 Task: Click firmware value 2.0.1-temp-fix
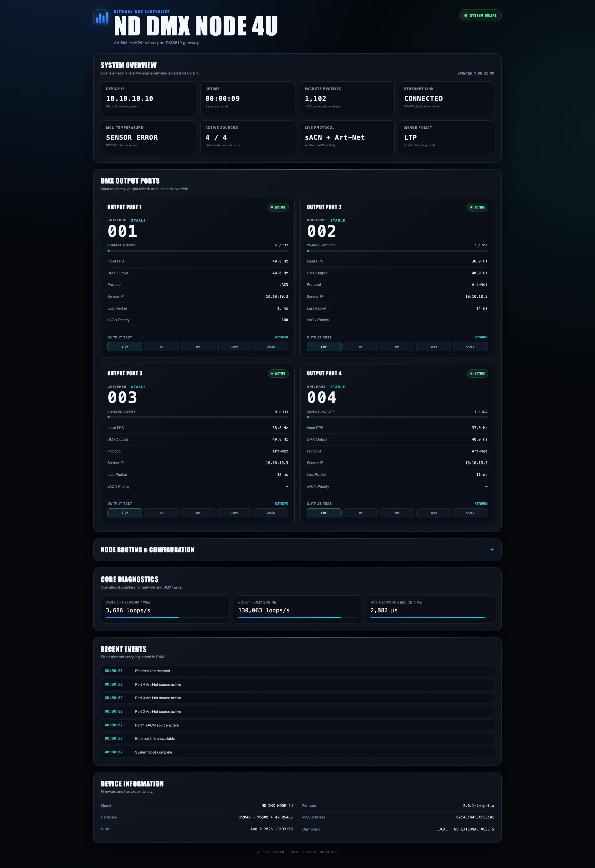pos(478,806)
